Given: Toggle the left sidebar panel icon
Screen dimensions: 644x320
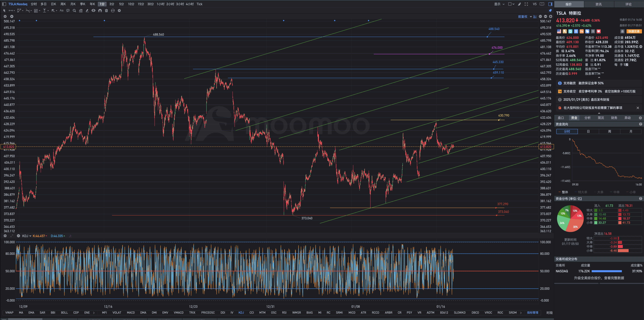Looking at the screenshot, I should coord(4,4).
